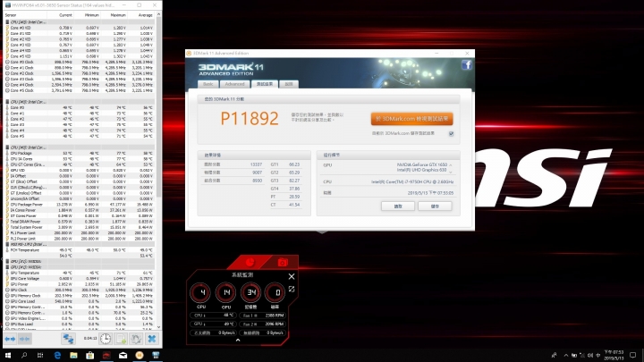Select the pie-chart monitor tab in MSI widget
644x362 pixels.
[250, 262]
